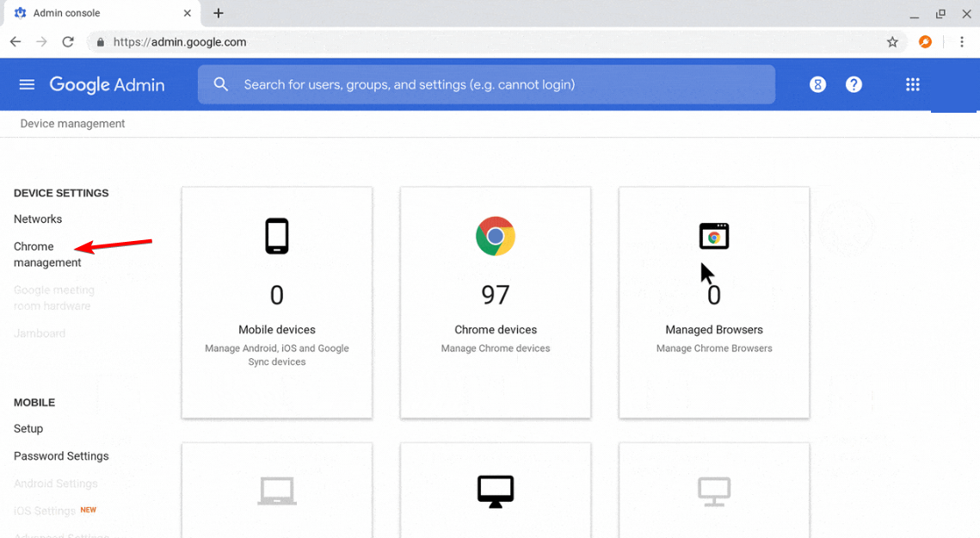This screenshot has height=538, width=980.
Task: Open the Google apps grid launcher
Action: [913, 84]
